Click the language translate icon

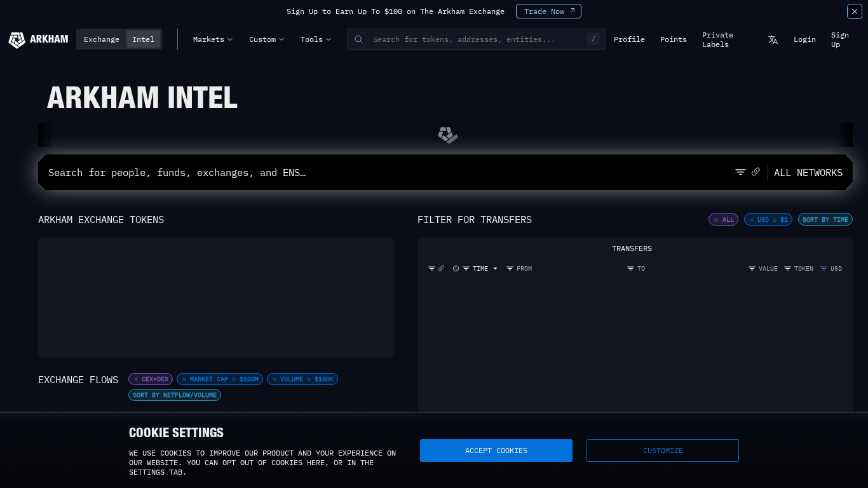pyautogui.click(x=773, y=39)
